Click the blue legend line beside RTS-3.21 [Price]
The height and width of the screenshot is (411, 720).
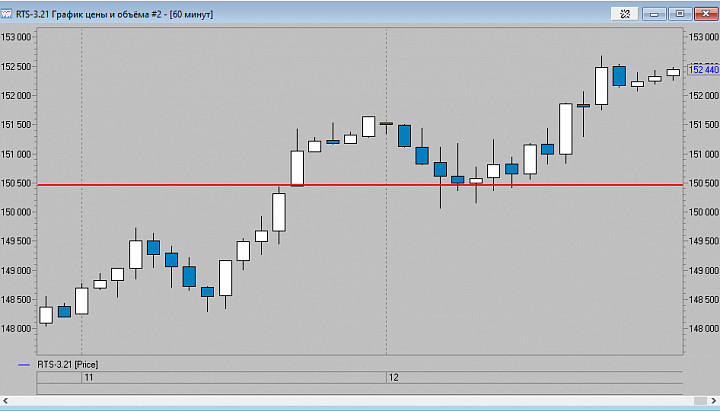24,365
